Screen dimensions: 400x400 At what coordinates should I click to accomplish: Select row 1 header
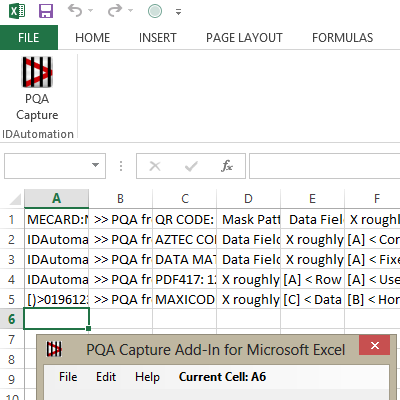pyautogui.click(x=12, y=219)
